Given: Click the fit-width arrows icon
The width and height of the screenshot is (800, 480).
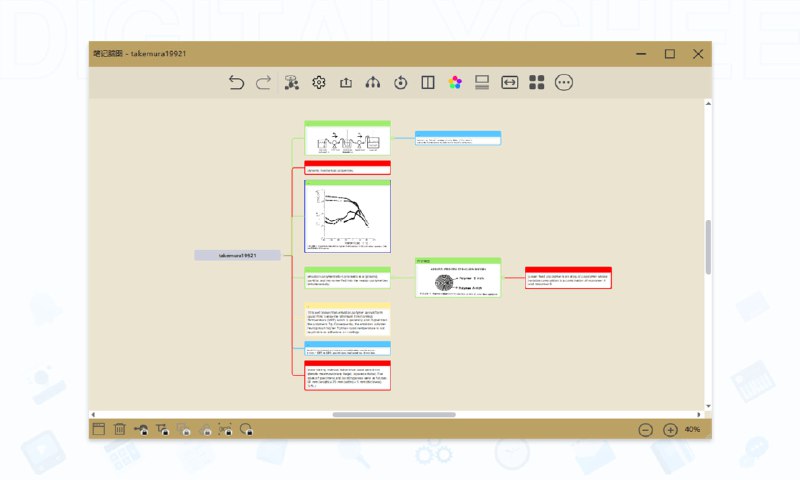Looking at the screenshot, I should click(x=509, y=83).
